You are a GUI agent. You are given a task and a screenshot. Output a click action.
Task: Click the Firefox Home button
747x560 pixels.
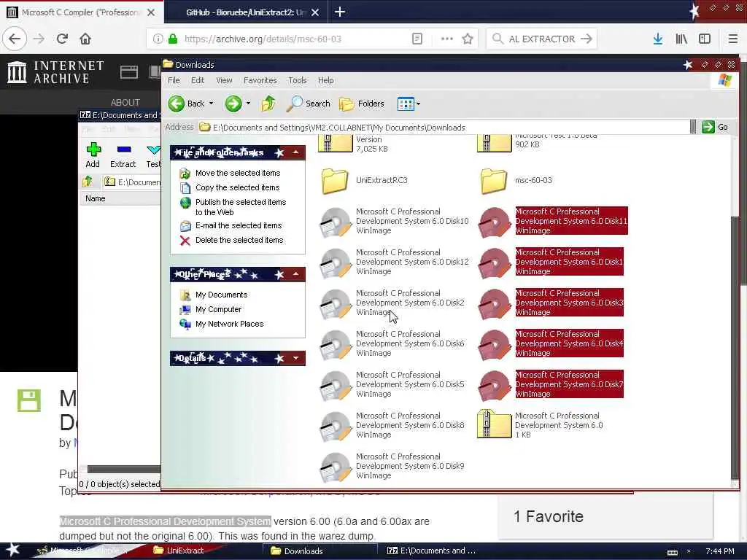[85, 39]
